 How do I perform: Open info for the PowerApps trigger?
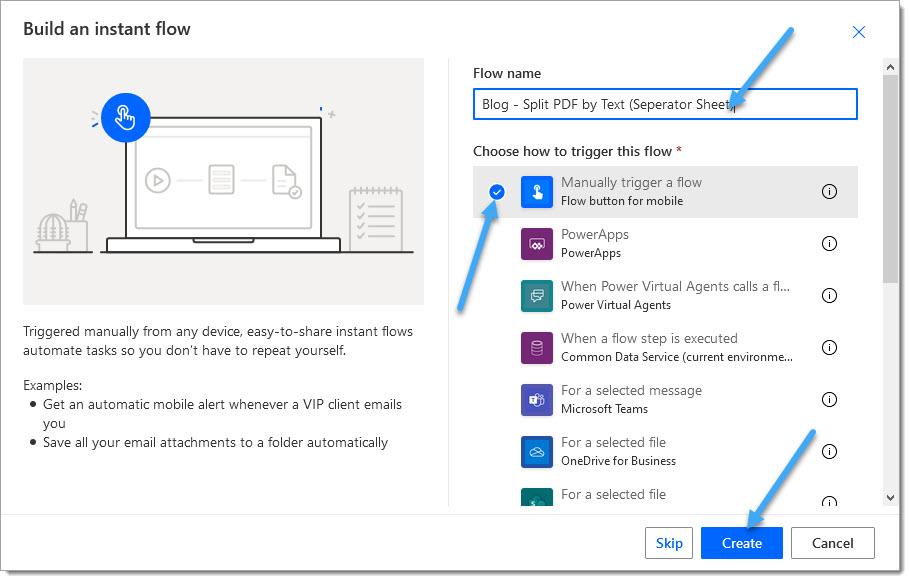(x=829, y=244)
